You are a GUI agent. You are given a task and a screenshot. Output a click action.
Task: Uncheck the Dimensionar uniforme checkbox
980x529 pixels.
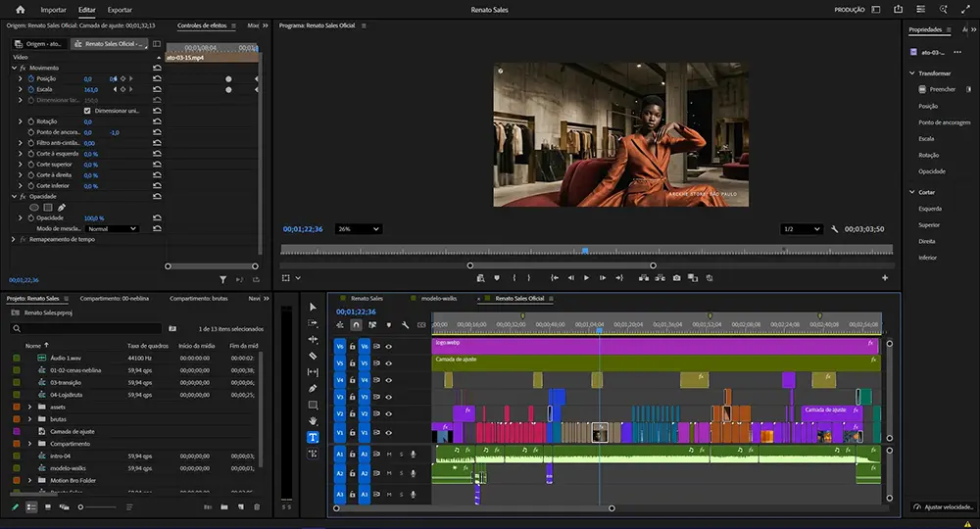[x=87, y=111]
